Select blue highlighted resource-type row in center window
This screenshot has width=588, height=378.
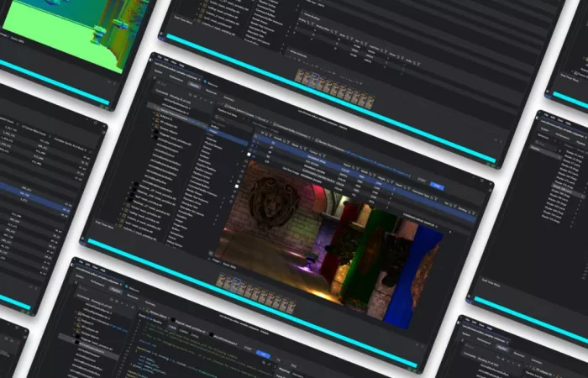pos(228,136)
